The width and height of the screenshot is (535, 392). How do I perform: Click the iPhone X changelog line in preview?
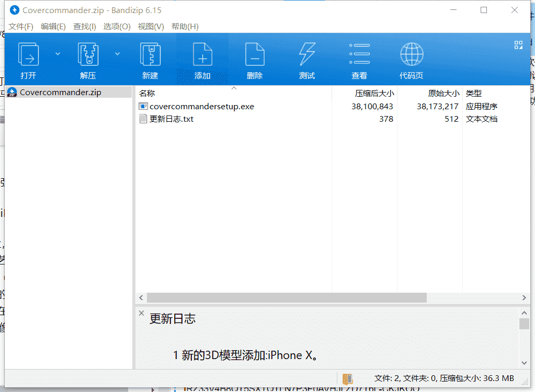[246, 355]
